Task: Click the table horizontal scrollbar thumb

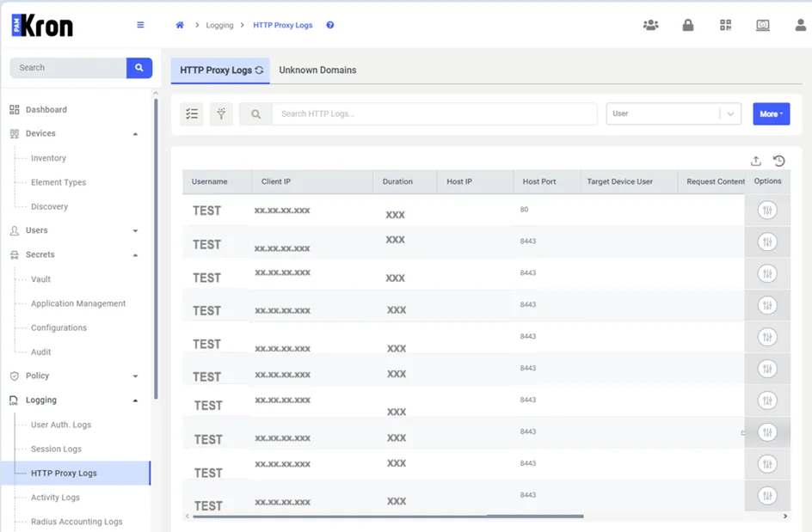Action: point(389,516)
